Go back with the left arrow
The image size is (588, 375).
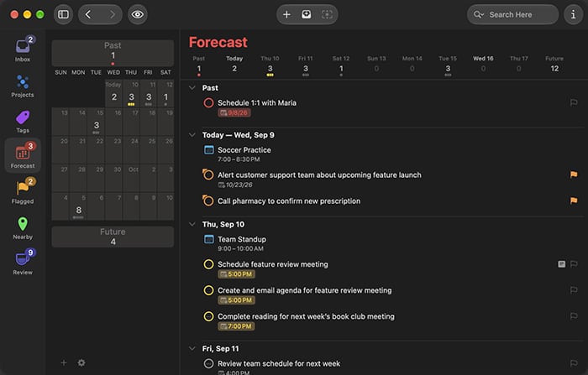click(x=88, y=14)
